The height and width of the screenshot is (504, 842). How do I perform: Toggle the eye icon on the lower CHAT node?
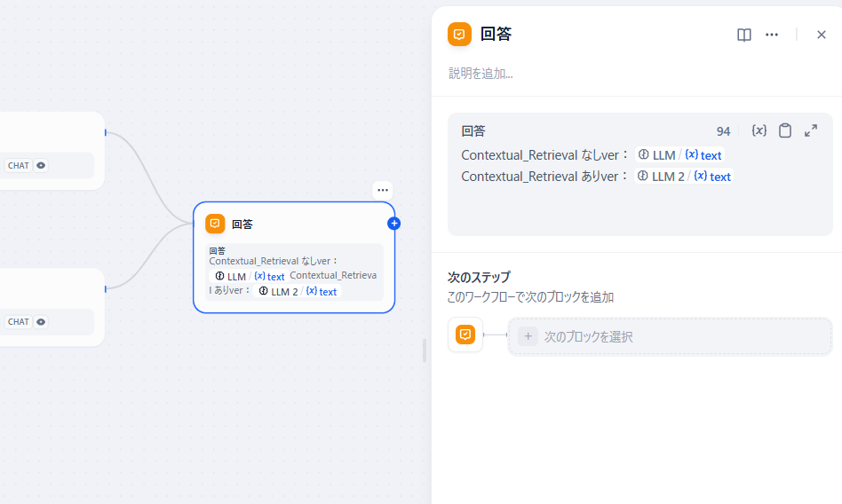pos(41,321)
